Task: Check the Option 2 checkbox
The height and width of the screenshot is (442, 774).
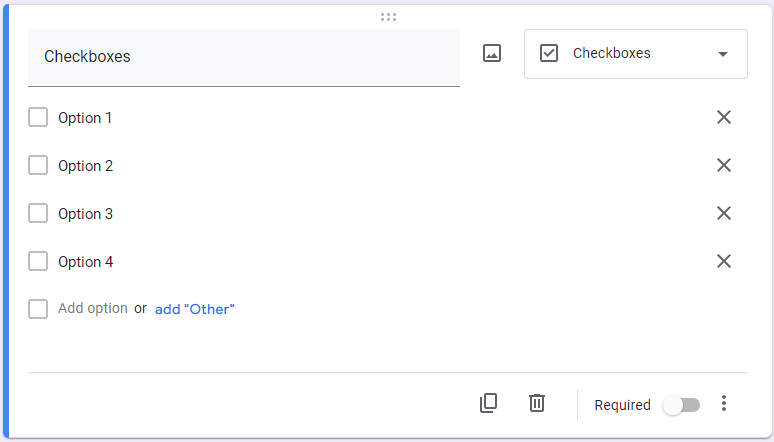Action: click(38, 165)
